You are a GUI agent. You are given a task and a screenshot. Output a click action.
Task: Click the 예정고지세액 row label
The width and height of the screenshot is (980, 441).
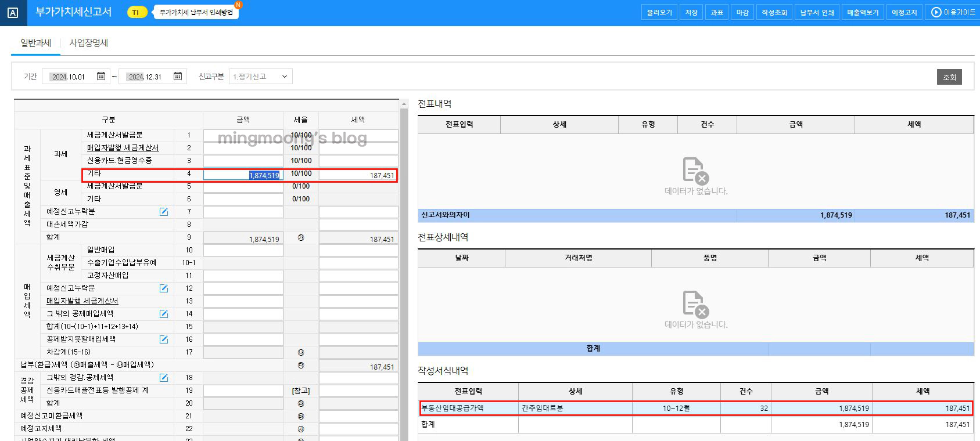[x=41, y=428]
